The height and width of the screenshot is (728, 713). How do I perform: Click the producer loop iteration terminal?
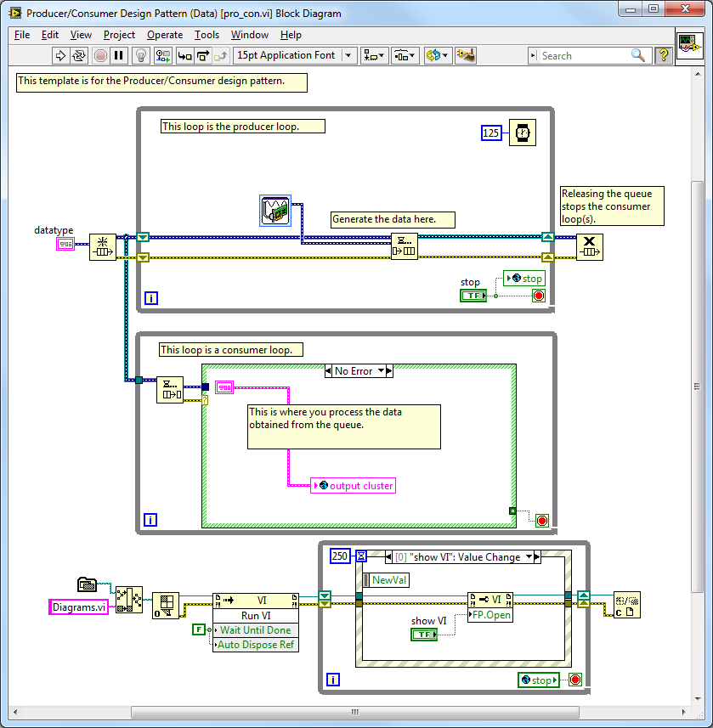click(151, 298)
